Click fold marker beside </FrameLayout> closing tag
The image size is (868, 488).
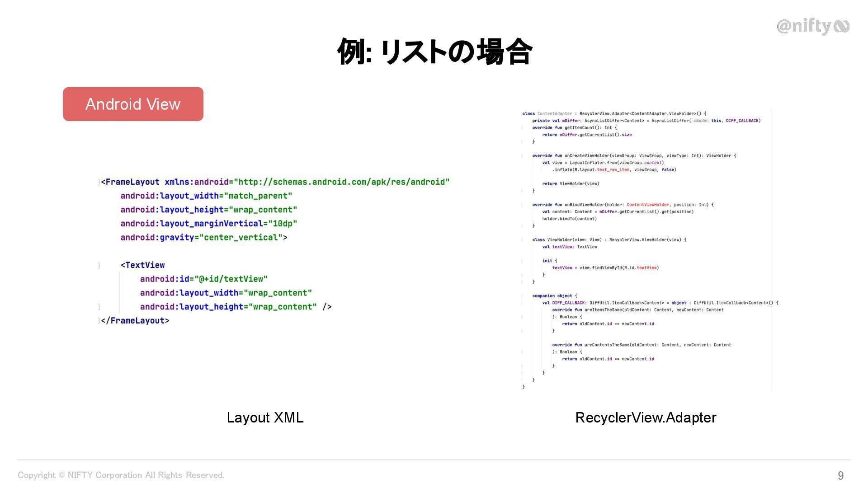point(99,321)
